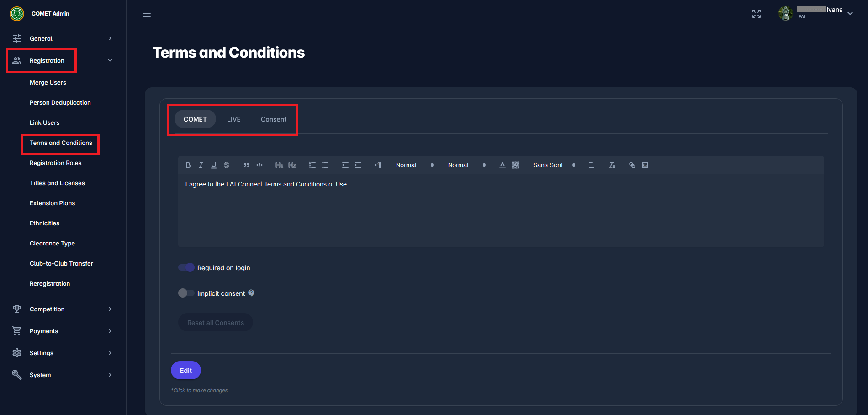Image resolution: width=868 pixels, height=415 pixels.
Task: Click the Reset all Consents button
Action: [x=215, y=322]
